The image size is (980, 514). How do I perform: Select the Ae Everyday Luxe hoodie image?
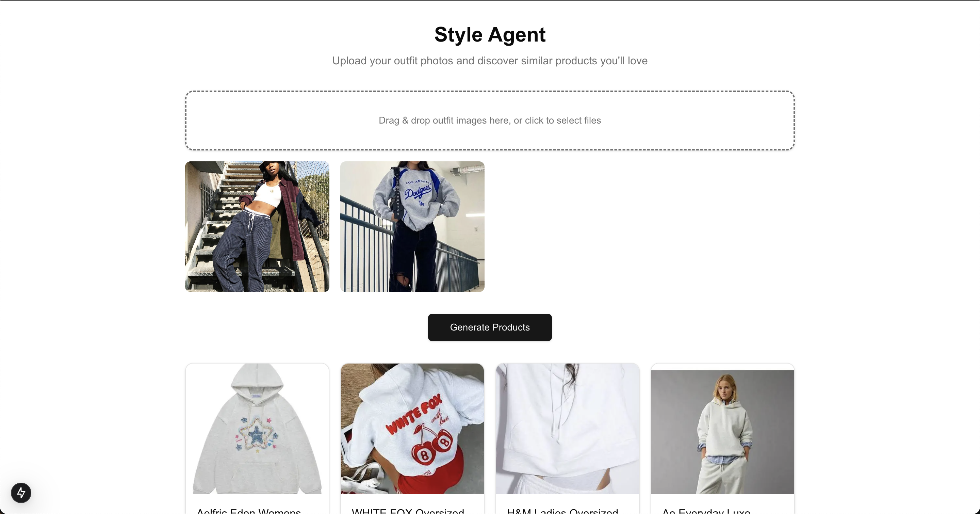tap(722, 432)
